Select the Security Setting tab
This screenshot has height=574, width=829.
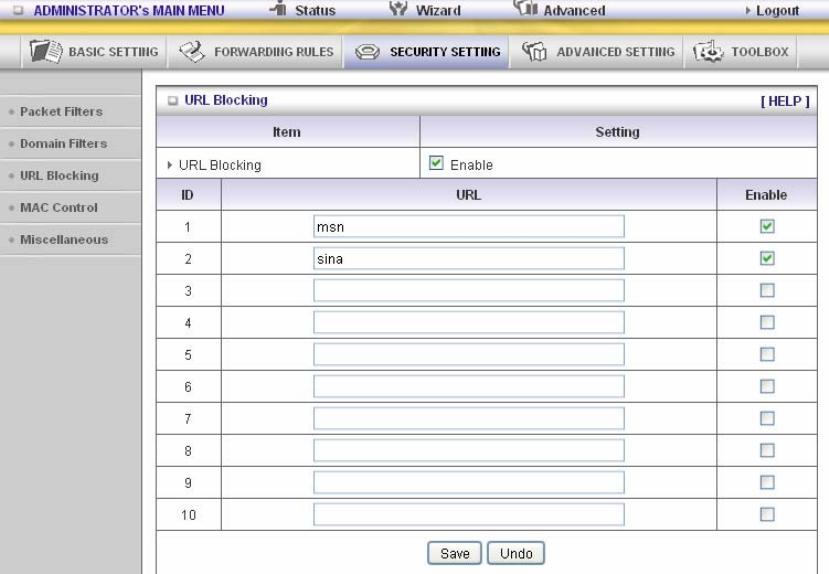point(427,52)
